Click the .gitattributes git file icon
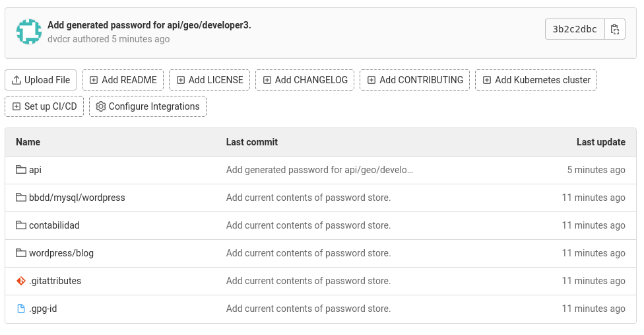 click(x=21, y=281)
